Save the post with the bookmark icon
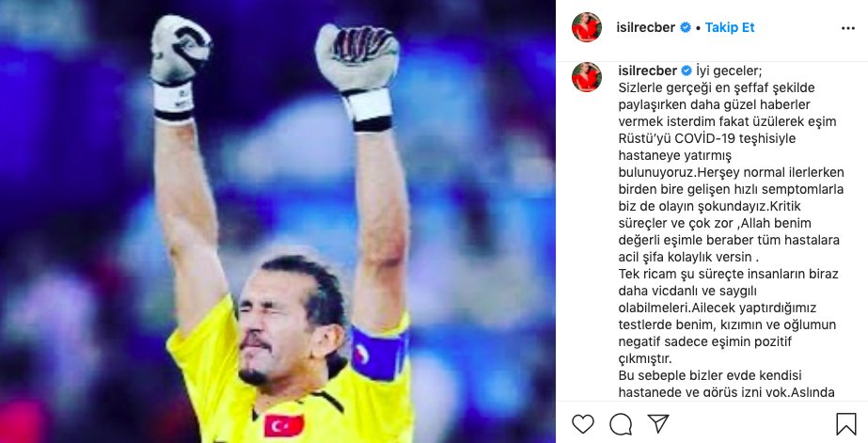This screenshot has height=443, width=868. [x=845, y=424]
